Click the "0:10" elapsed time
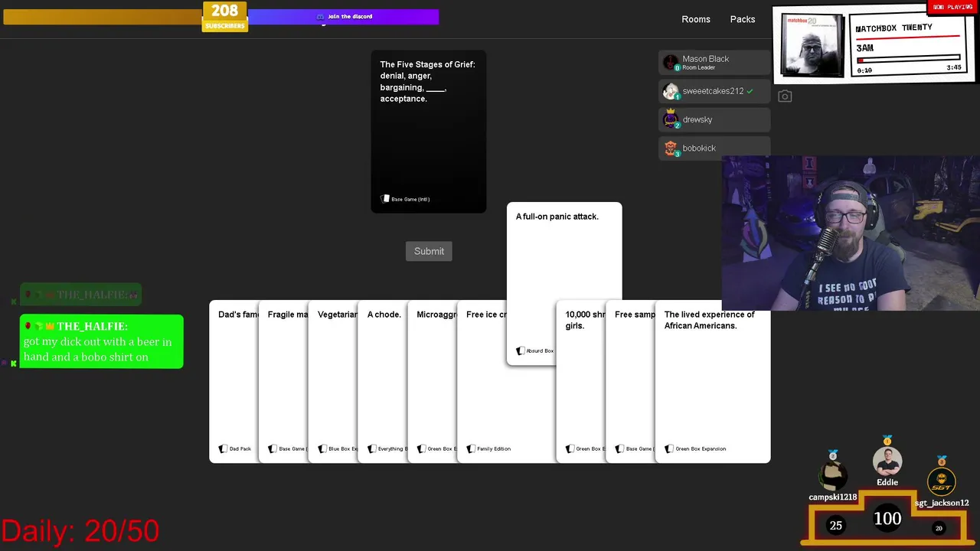The image size is (980, 551). 864,70
